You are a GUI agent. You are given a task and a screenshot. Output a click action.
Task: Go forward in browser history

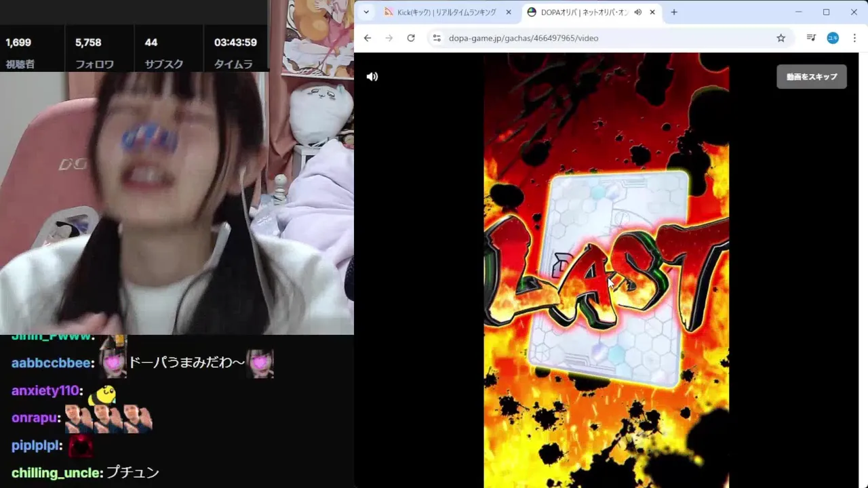389,38
